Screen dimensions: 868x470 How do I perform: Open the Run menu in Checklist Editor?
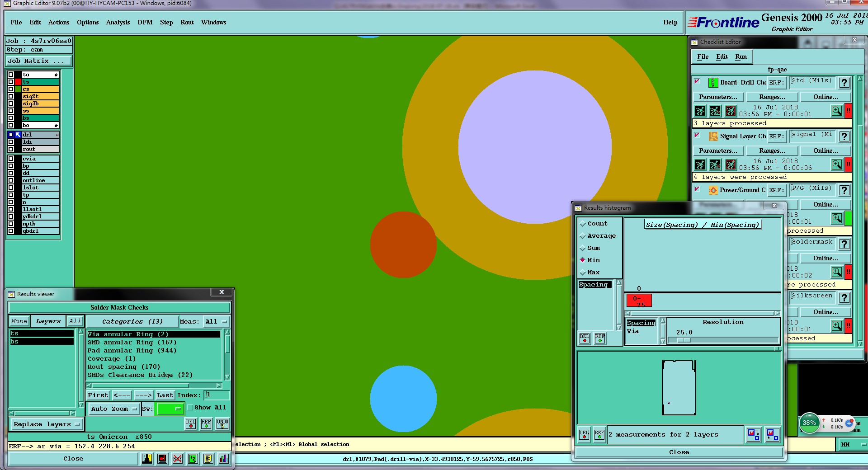pyautogui.click(x=741, y=57)
